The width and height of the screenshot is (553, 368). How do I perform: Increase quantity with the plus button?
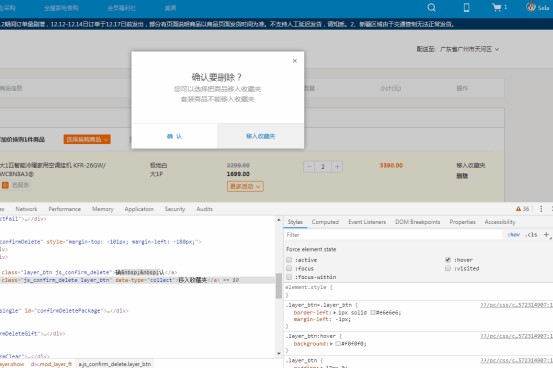pyautogui.click(x=337, y=167)
